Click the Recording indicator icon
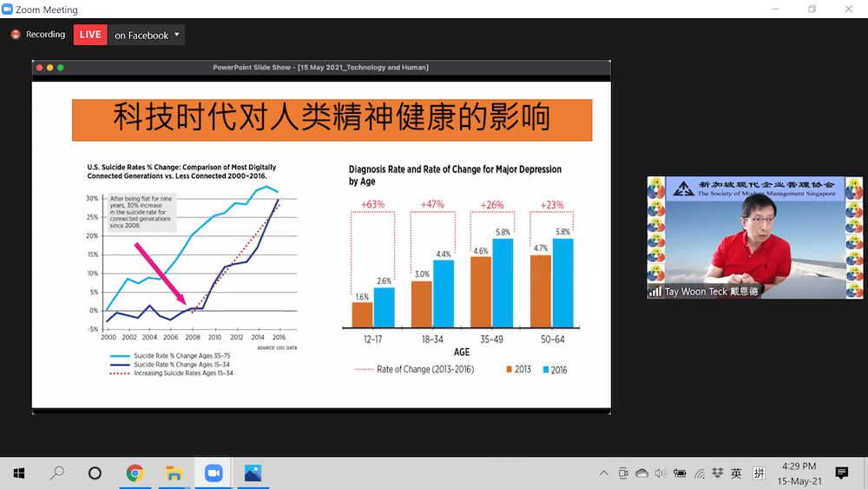Image resolution: width=868 pixels, height=489 pixels. pos(16,35)
